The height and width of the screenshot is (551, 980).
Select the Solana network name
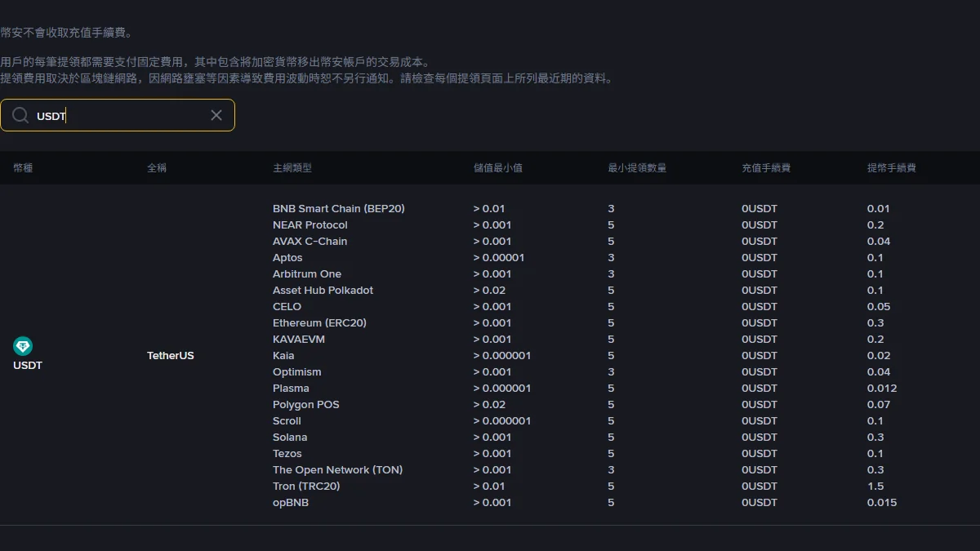tap(290, 438)
